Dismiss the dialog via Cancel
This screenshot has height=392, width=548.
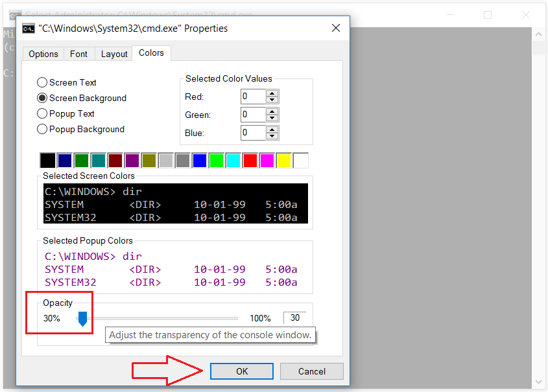(311, 371)
